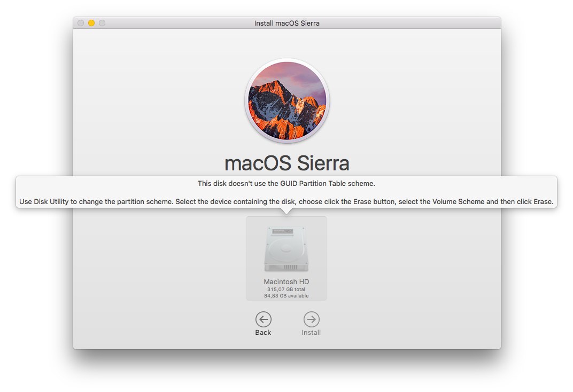
Task: Click the Install arrow icon
Action: pos(311,319)
